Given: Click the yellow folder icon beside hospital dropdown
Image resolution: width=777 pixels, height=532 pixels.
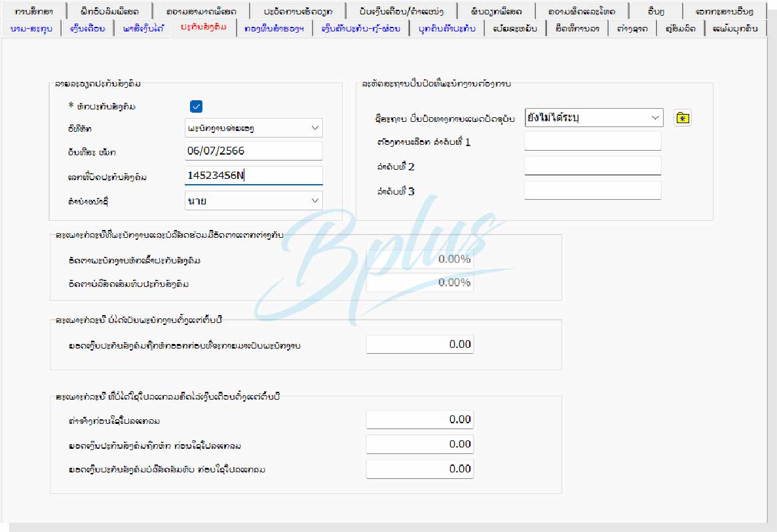Looking at the screenshot, I should click(x=682, y=118).
